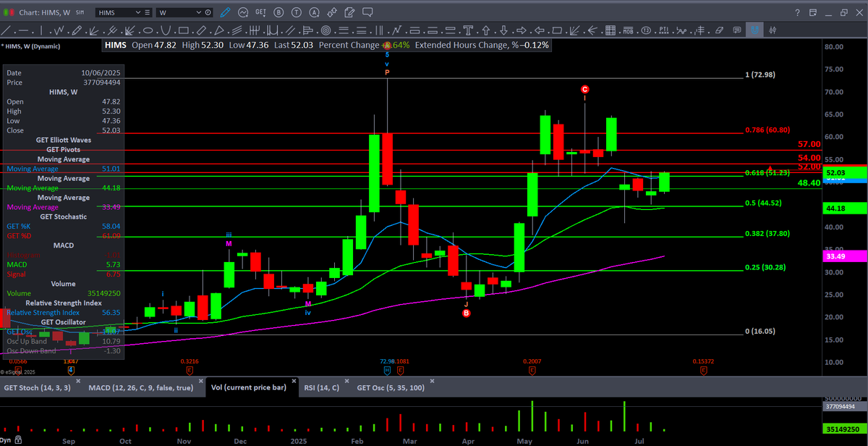Viewport: 868px width, 446px height.
Task: Click the 0.5 (44.52) Fibonacci label
Action: [x=764, y=203]
